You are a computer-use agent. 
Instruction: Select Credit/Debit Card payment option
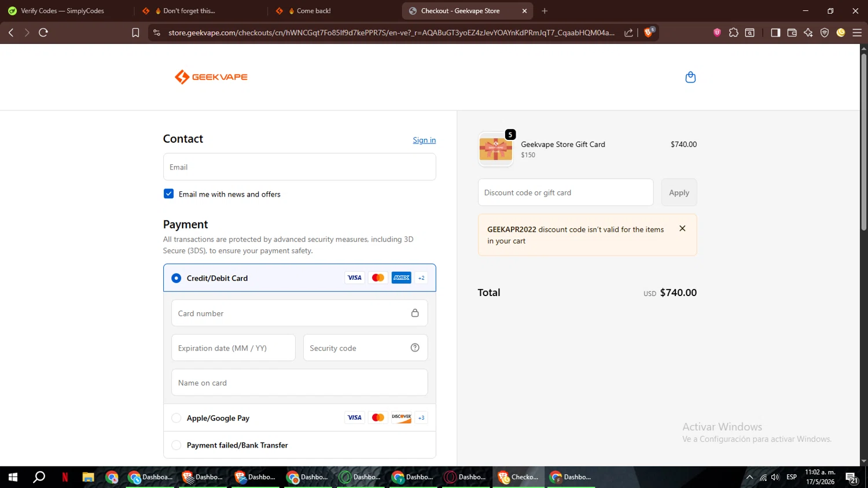pos(176,278)
